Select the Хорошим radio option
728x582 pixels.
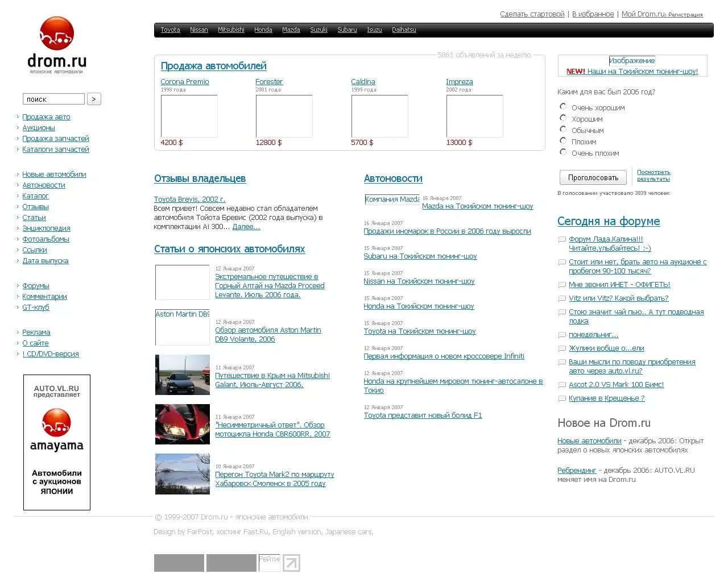(563, 118)
